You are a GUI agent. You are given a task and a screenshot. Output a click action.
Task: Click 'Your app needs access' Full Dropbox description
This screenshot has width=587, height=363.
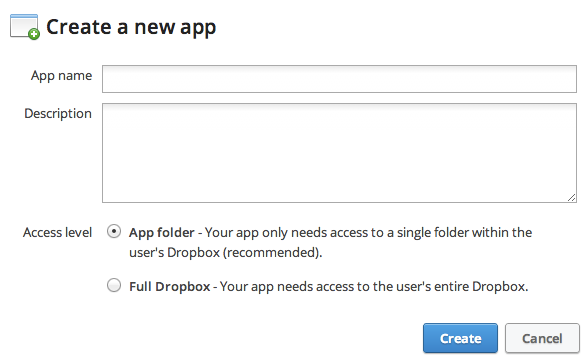374,287
